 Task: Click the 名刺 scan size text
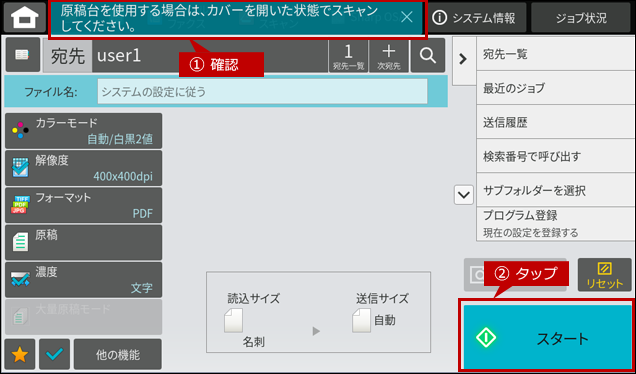(254, 342)
